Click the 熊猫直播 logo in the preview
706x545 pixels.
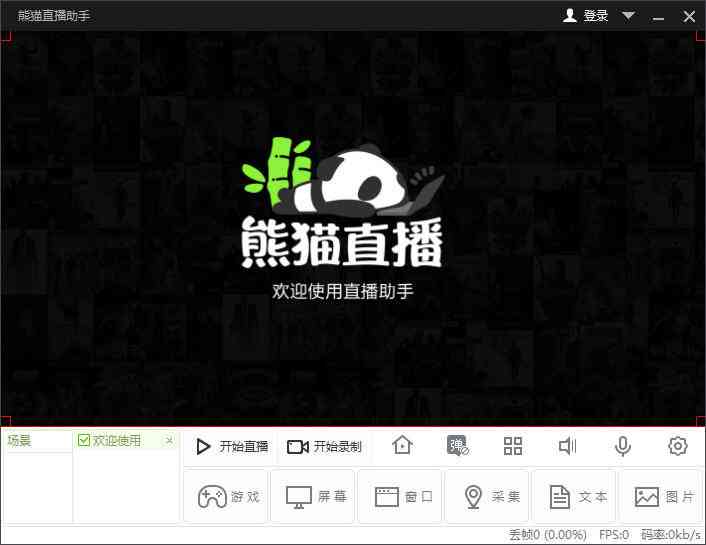(x=342, y=202)
